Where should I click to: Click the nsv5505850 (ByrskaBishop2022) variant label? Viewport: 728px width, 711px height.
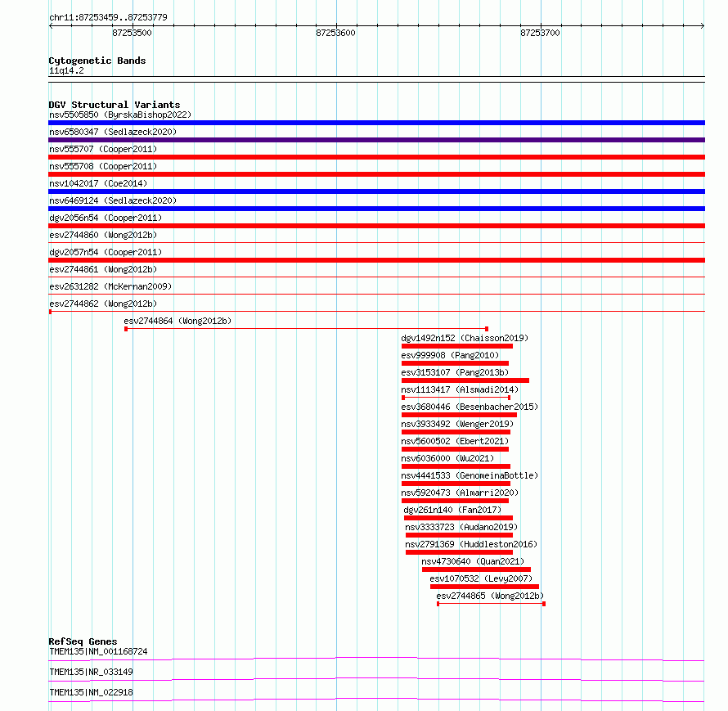point(120,115)
